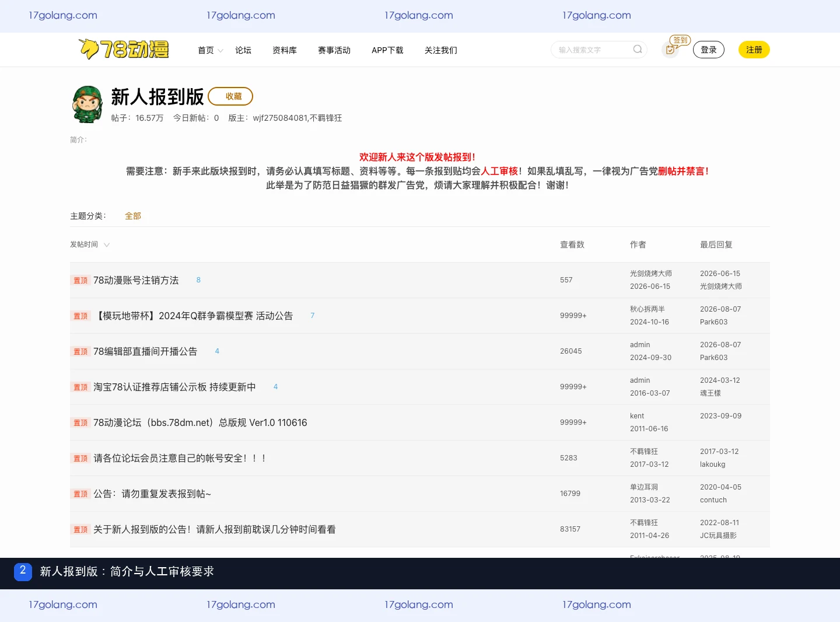The height and width of the screenshot is (622, 840).
Task: Click the 查看数 column header
Action: (572, 244)
